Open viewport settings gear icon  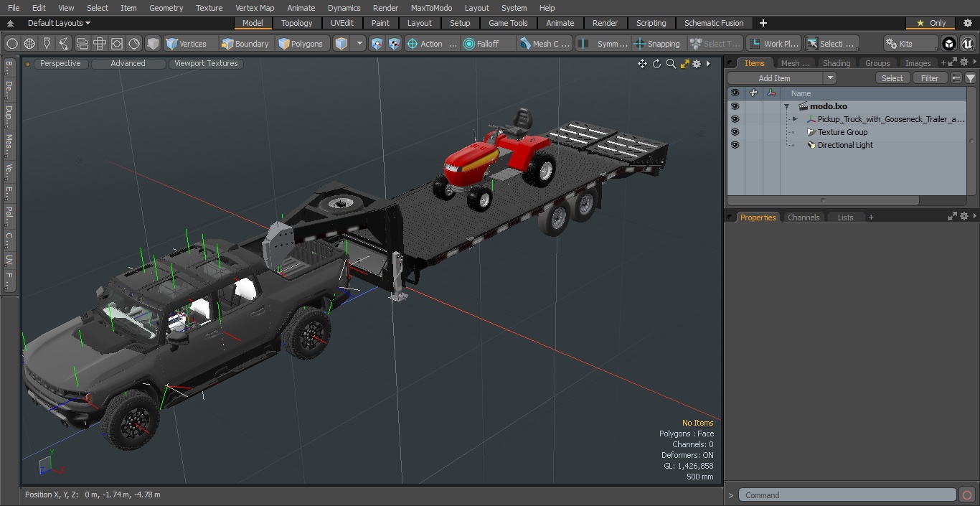tap(697, 64)
